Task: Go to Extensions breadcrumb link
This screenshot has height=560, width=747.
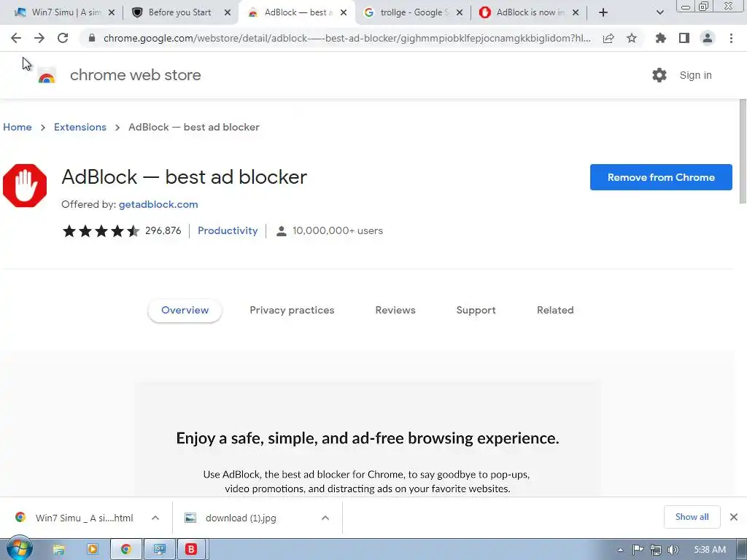Action: click(80, 127)
